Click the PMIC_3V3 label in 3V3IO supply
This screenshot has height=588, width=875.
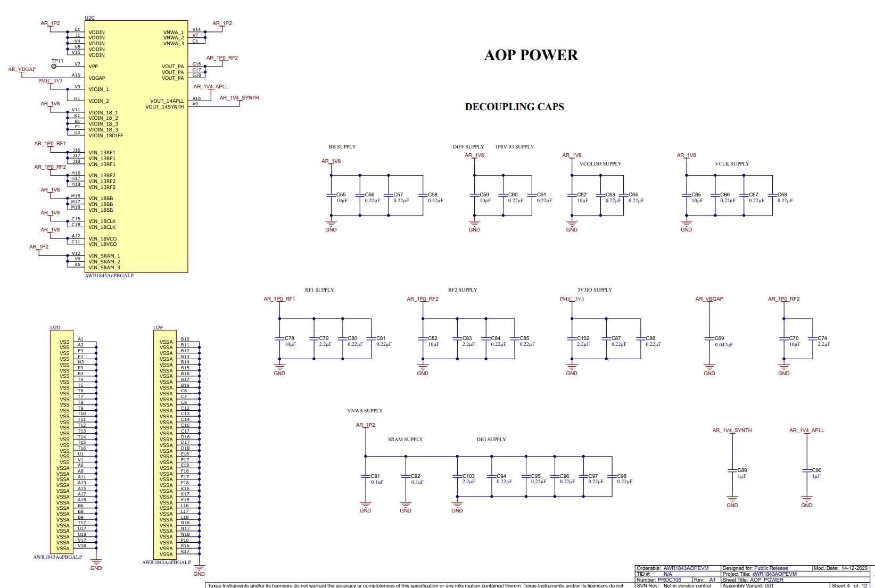point(572,299)
